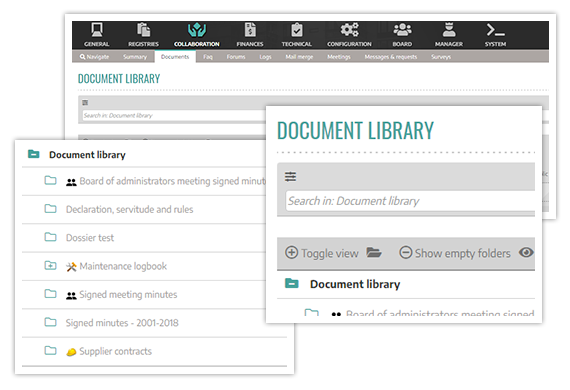Click people icon beside Signed meeting minutes
The height and width of the screenshot is (390, 570).
point(71,296)
